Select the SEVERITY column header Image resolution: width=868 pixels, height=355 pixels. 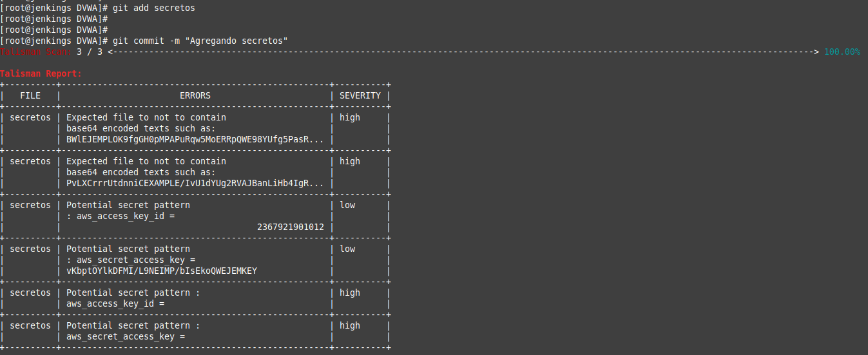[x=360, y=95]
